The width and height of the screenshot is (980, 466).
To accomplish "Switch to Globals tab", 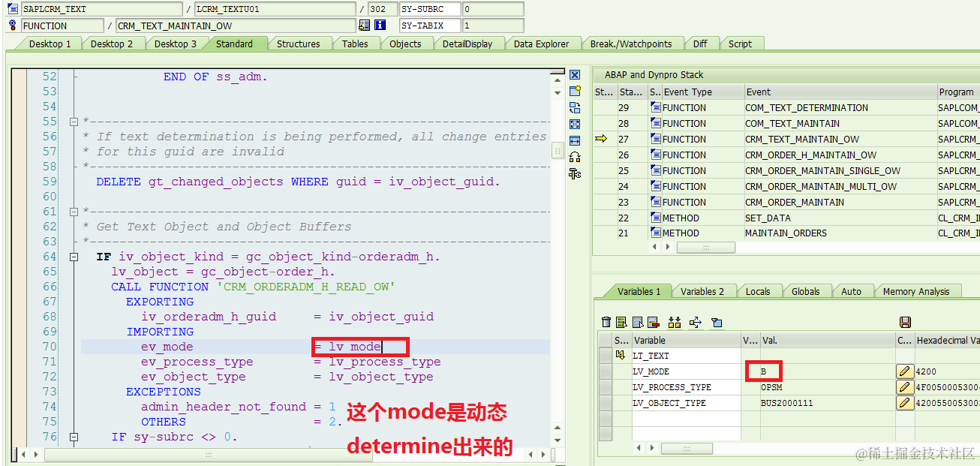I will pos(806,291).
